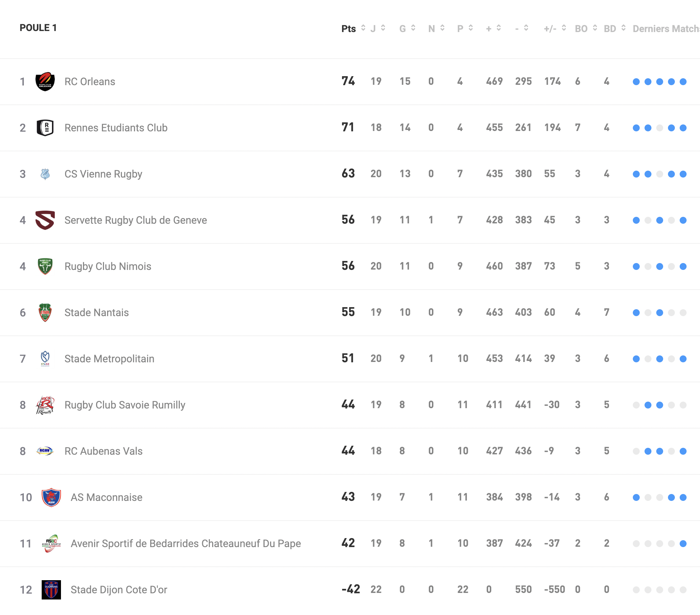Click the Rennes Etudiants Club shield logo
The image size is (700, 615).
[x=45, y=128]
